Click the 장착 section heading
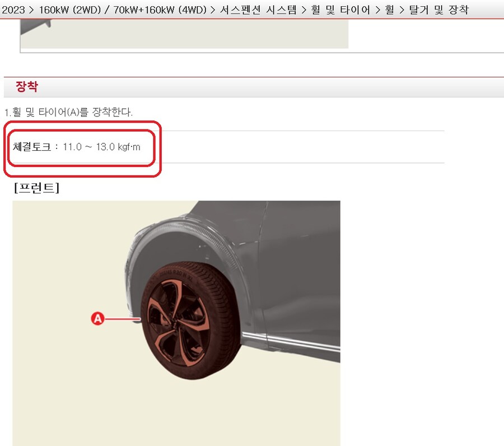504x446 pixels. tap(26, 86)
